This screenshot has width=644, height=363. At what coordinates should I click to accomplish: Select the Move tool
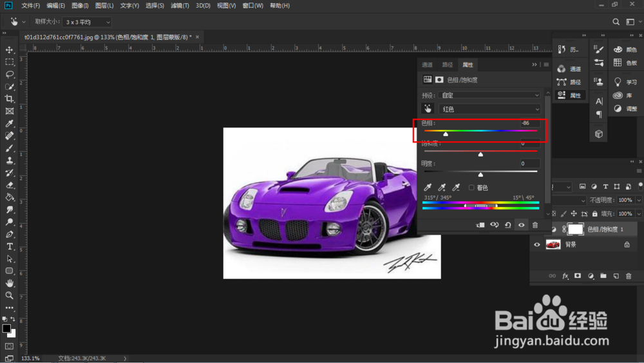(x=9, y=50)
